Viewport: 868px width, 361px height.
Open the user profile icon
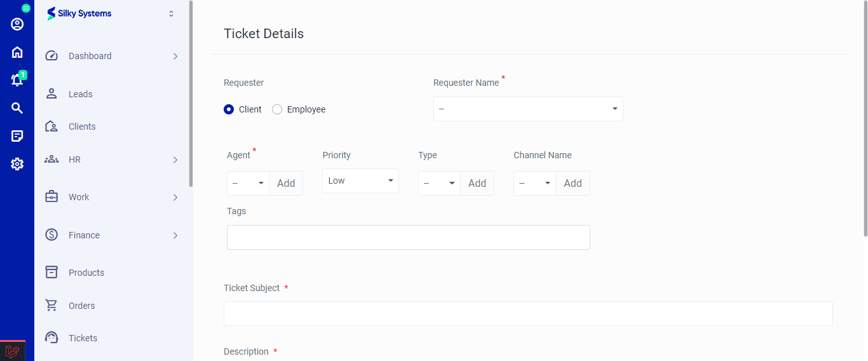(x=17, y=24)
